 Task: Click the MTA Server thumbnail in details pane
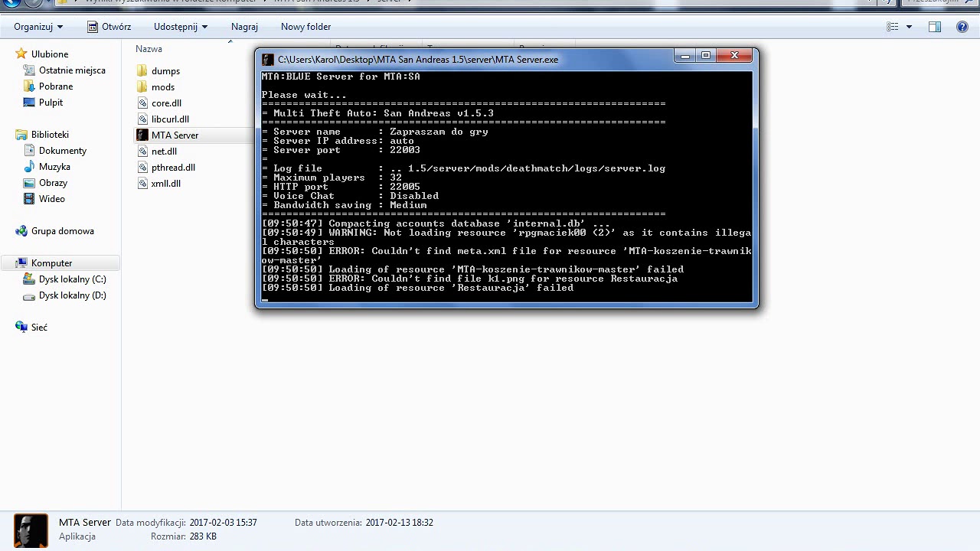click(31, 530)
